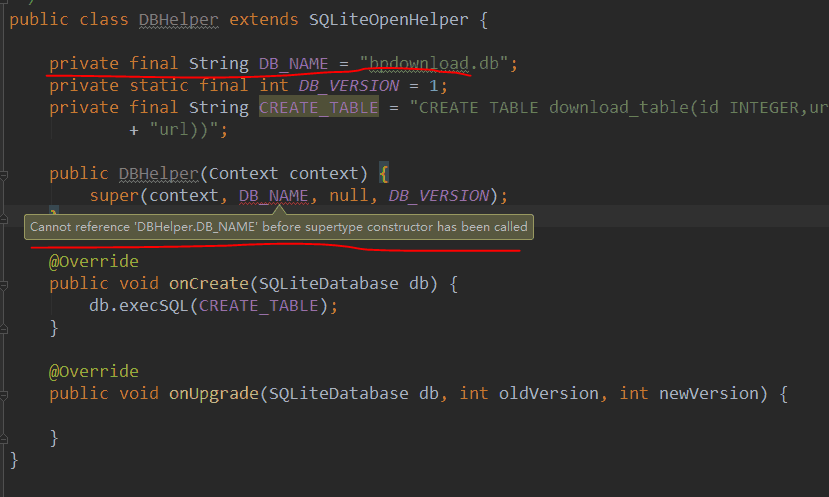Image resolution: width=829 pixels, height=497 pixels.
Task: Click the onCreate method name
Action: point(209,283)
